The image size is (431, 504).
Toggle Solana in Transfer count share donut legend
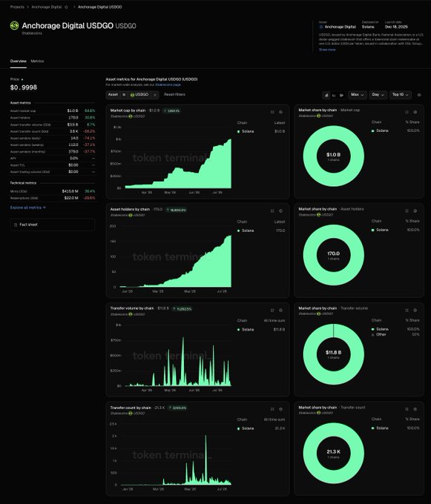click(380, 428)
